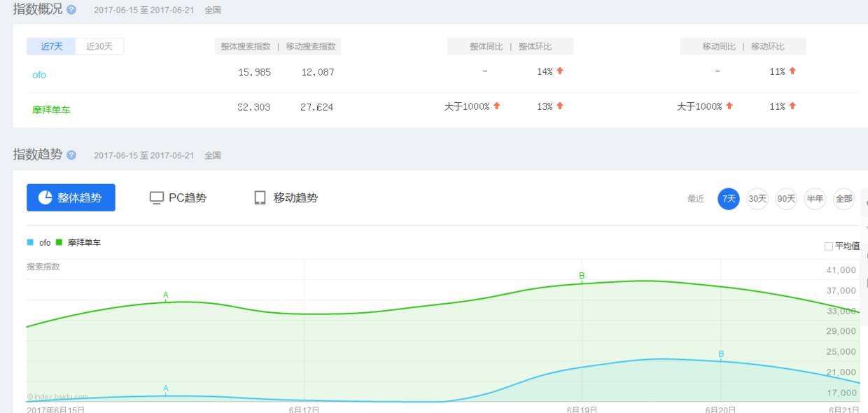Viewport: 868px width, 413px height.
Task: Click the ofo overall index value 15,985
Action: pos(255,72)
